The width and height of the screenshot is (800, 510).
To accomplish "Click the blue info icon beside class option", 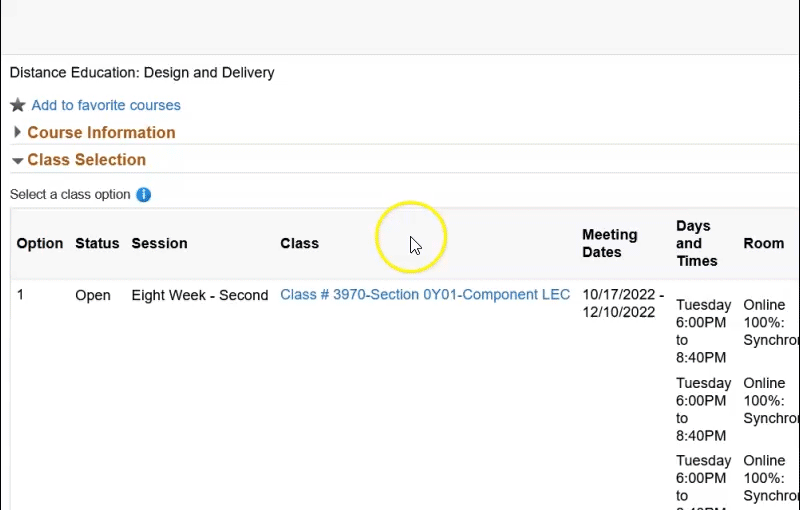I will [x=143, y=195].
